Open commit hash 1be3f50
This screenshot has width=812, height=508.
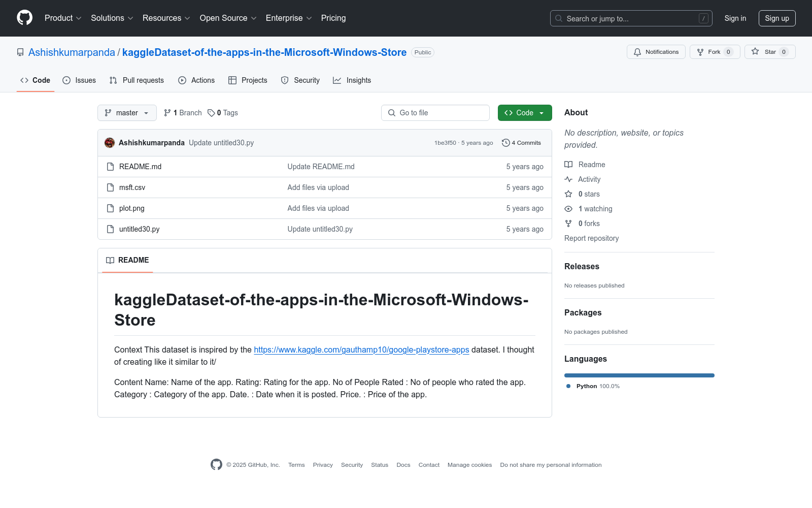(445, 143)
